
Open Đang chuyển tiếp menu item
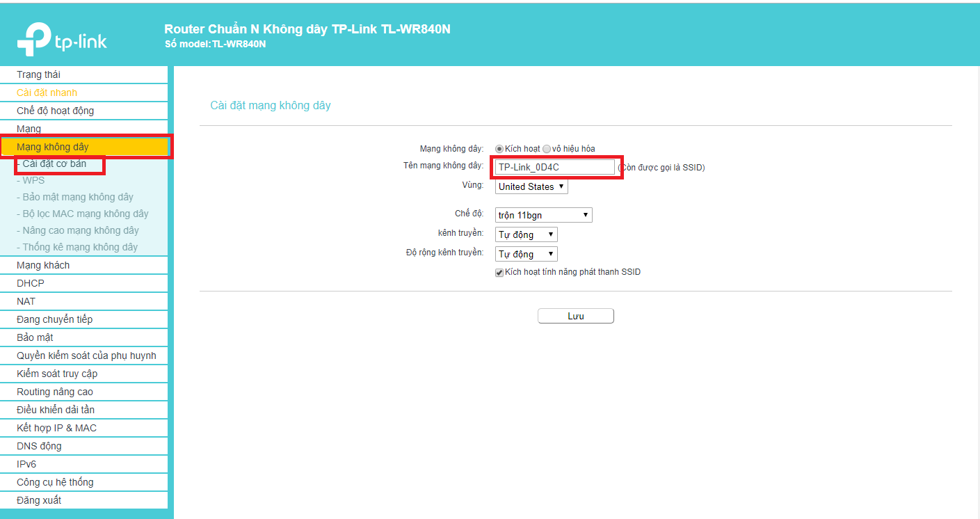[84, 319]
